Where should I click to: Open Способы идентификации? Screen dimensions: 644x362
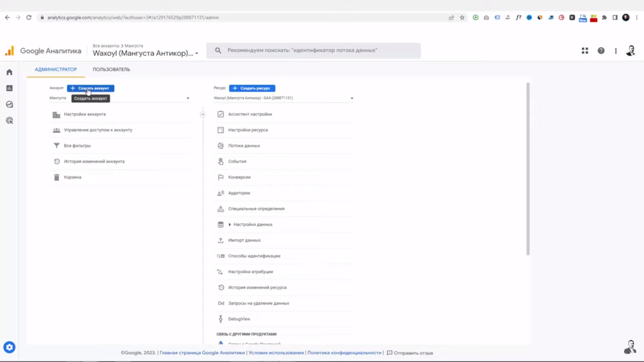[254, 256]
